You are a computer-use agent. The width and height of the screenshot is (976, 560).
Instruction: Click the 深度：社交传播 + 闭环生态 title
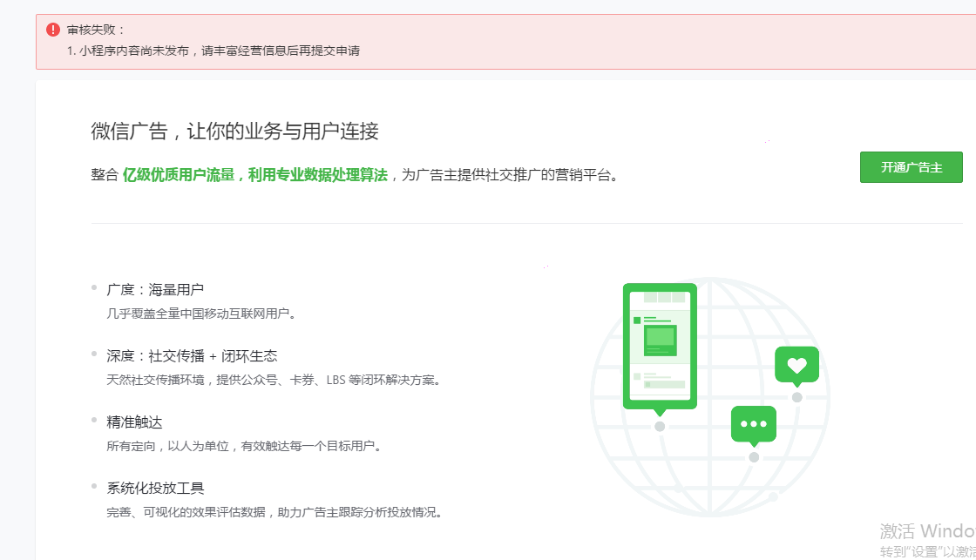pyautogui.click(x=192, y=356)
